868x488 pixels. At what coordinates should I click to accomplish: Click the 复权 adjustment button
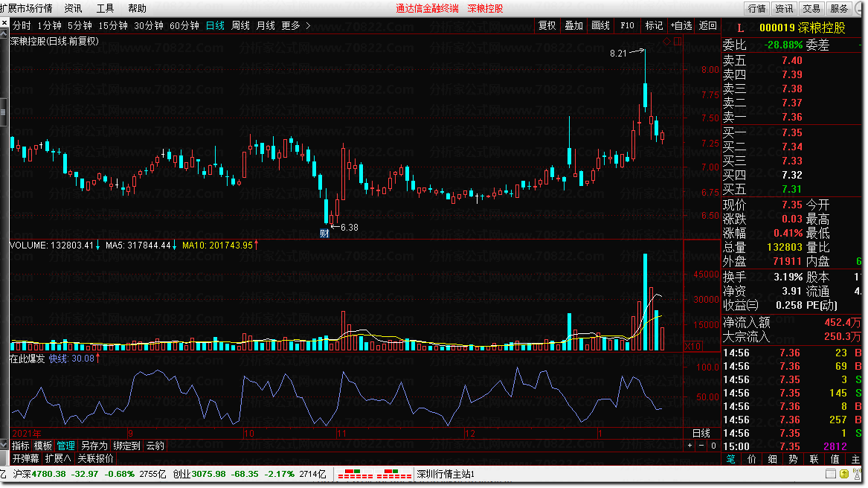tap(547, 25)
